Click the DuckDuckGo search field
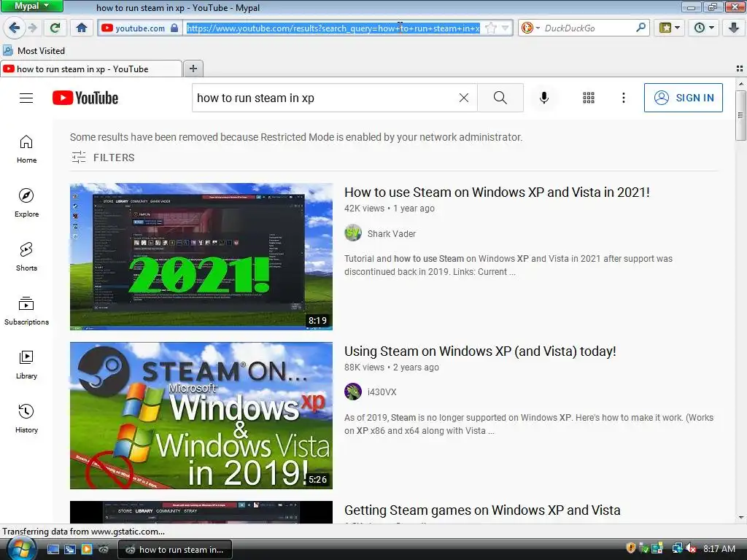 pos(588,28)
